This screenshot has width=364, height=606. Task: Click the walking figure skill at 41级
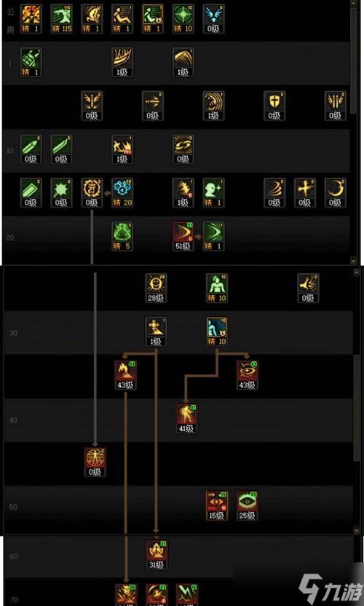point(186,419)
